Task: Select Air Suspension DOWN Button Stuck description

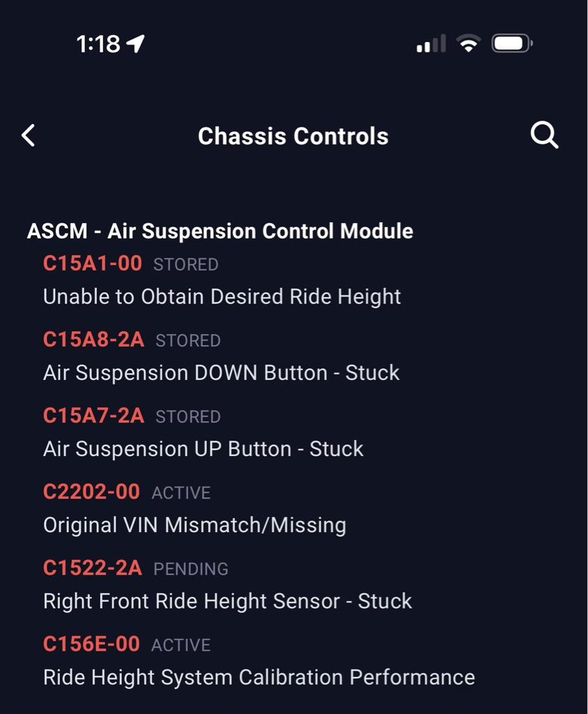Action: tap(221, 372)
